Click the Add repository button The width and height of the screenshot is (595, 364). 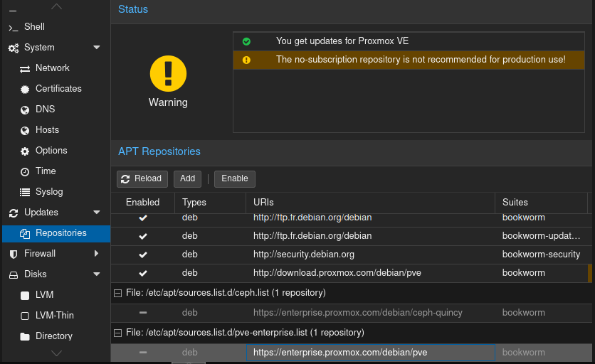pyautogui.click(x=187, y=179)
